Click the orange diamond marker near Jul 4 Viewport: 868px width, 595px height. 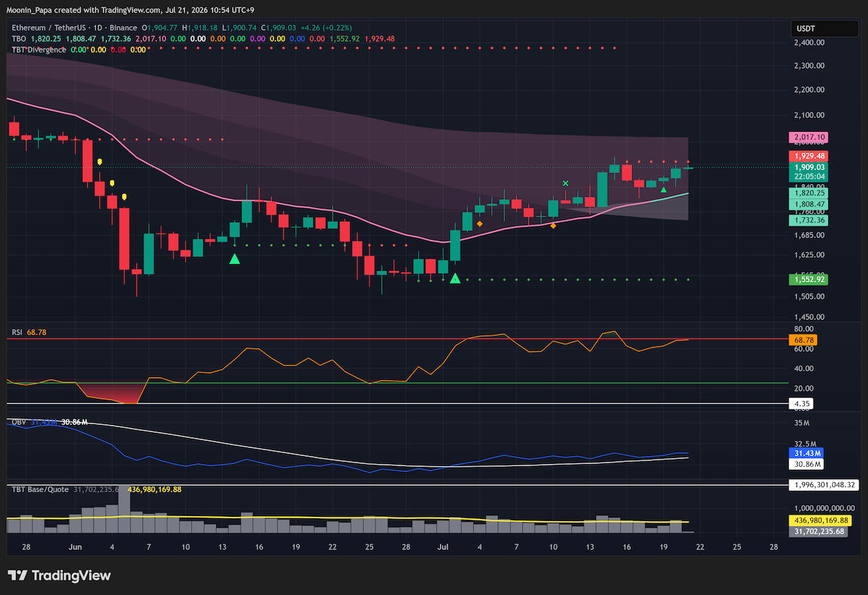pyautogui.click(x=480, y=224)
